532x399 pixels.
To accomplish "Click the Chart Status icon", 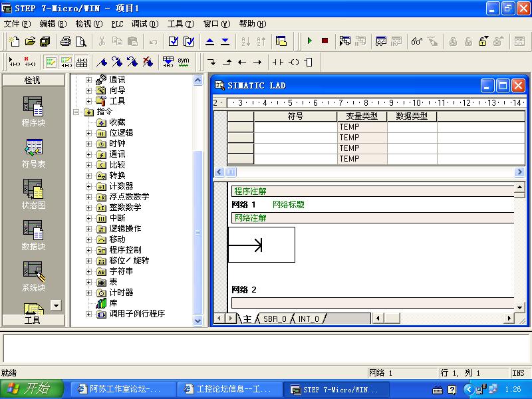I will click(381, 41).
